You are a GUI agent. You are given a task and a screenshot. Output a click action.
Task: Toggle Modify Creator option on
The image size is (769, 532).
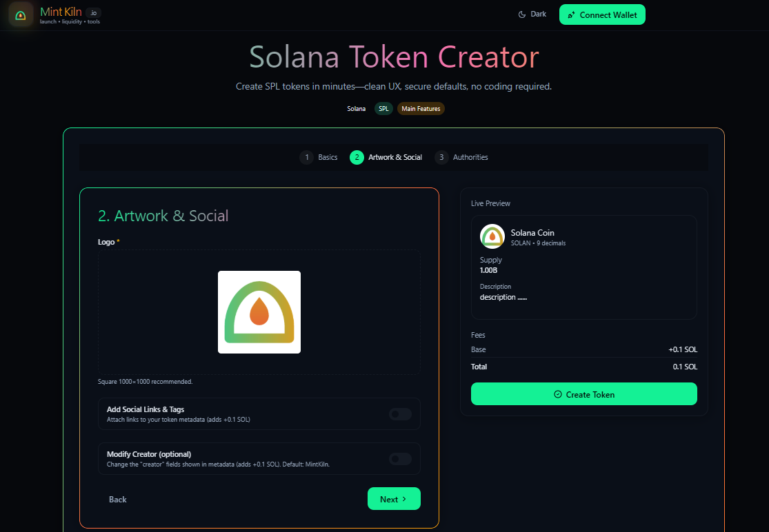[x=400, y=459]
